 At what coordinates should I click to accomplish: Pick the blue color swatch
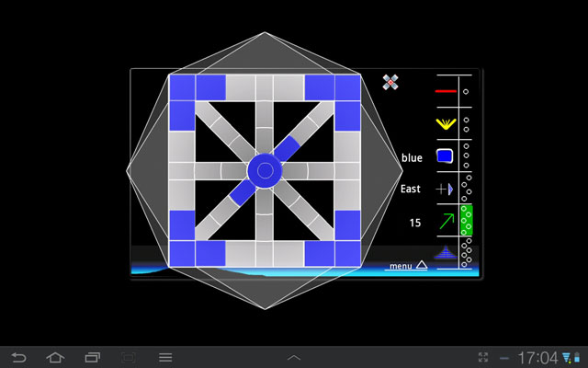pyautogui.click(x=445, y=155)
